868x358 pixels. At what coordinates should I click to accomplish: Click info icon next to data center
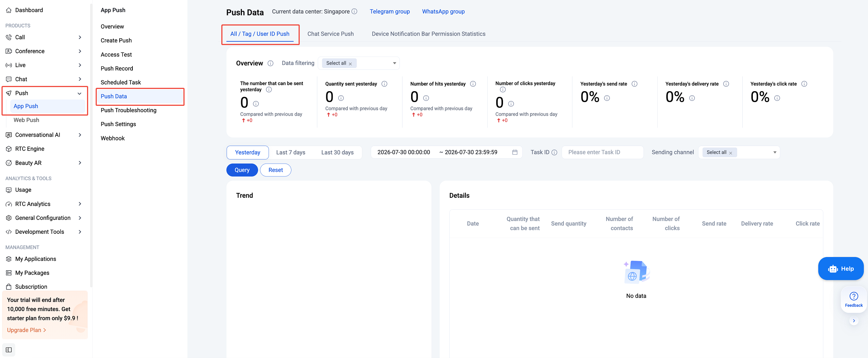point(354,12)
